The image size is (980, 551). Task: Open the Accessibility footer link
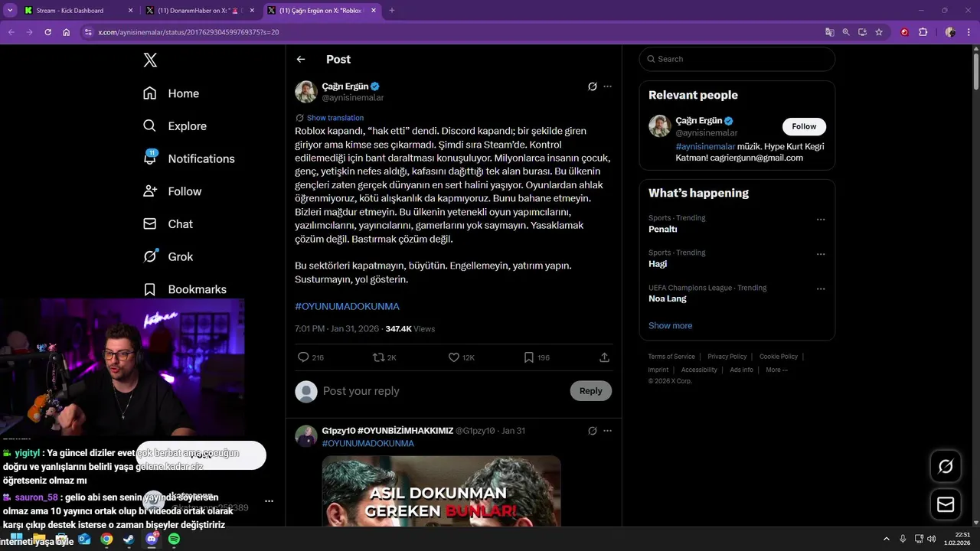click(699, 370)
